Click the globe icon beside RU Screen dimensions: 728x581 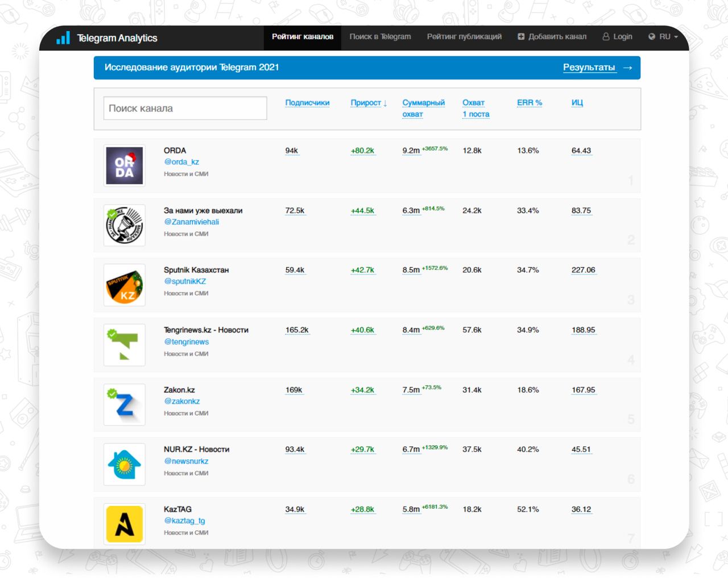(652, 36)
